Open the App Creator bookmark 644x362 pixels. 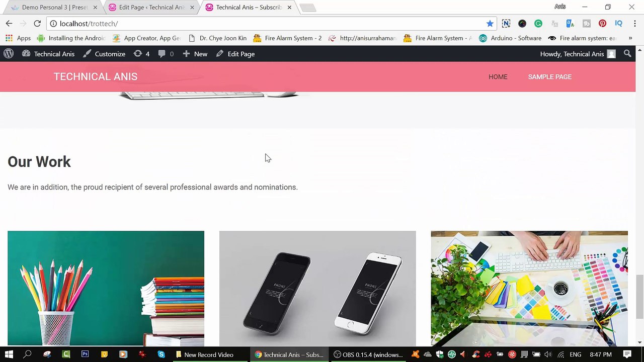[x=146, y=38]
